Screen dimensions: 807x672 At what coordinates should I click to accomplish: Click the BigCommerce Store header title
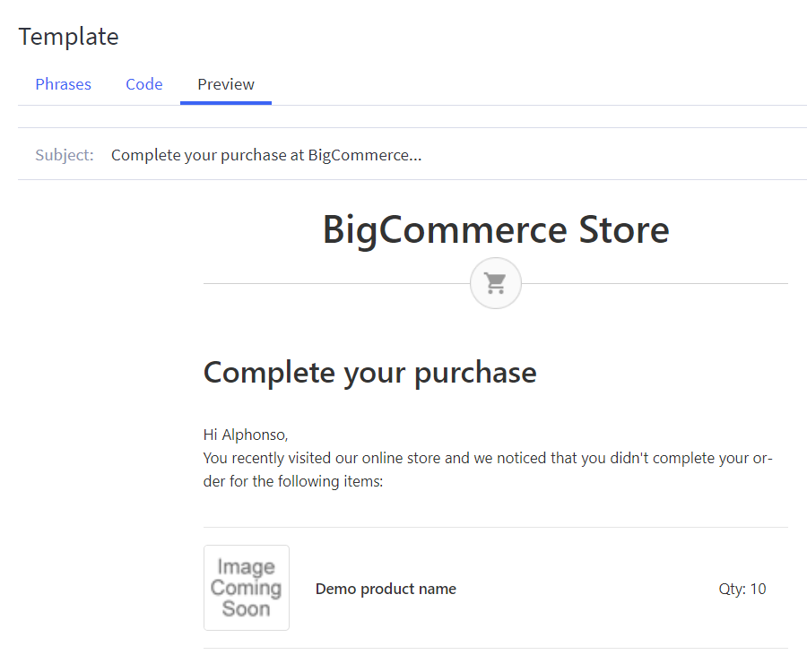coord(495,229)
